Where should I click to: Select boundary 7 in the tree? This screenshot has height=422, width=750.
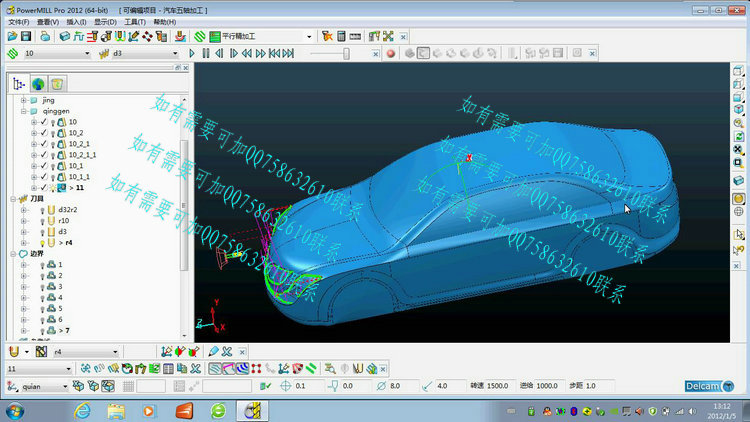(x=67, y=331)
